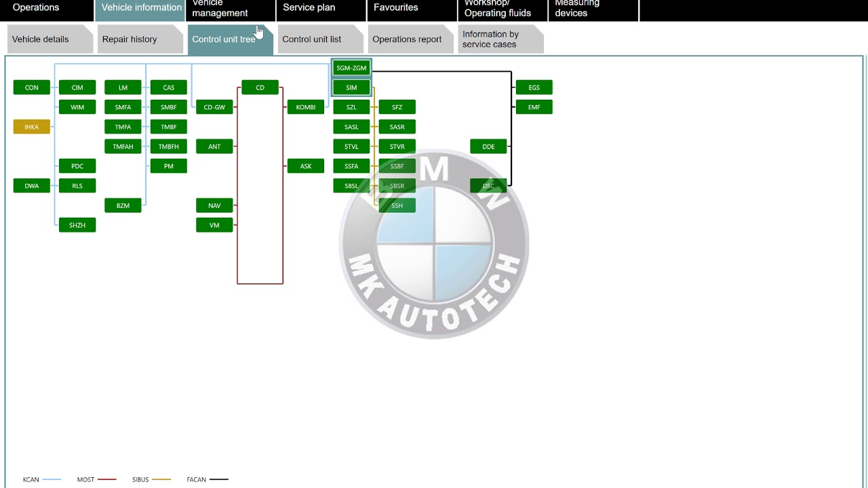Select the PDC control unit
Image resolution: width=868 pixels, height=488 pixels.
coord(77,166)
